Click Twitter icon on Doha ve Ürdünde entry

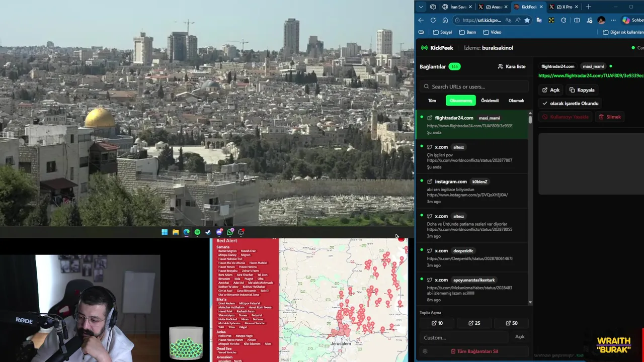430,216
